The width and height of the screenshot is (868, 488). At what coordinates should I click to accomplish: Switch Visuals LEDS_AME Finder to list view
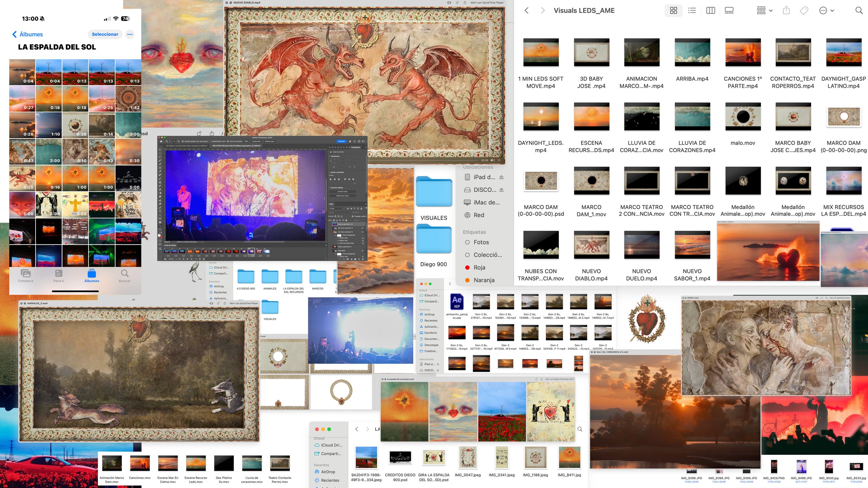(692, 11)
